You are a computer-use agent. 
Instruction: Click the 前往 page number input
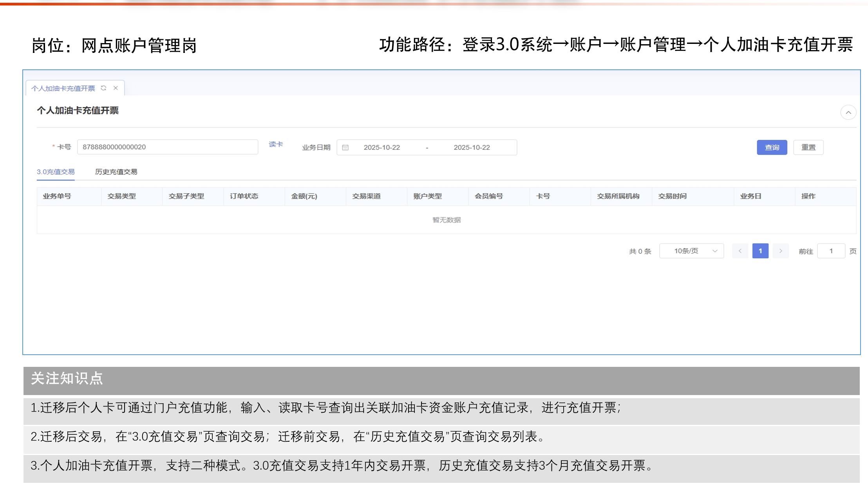(x=831, y=251)
